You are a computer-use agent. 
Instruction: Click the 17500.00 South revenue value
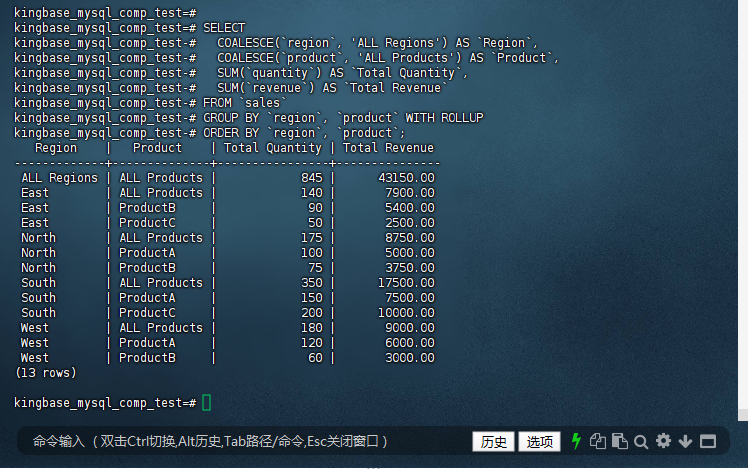[406, 282]
